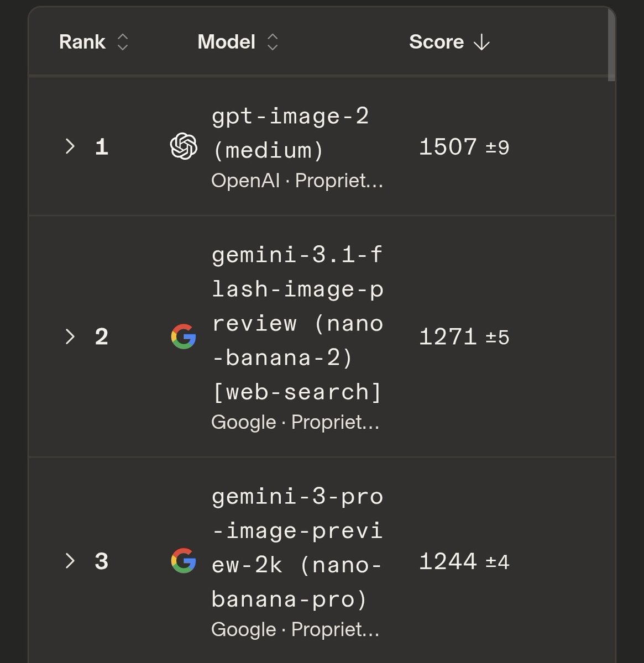The width and height of the screenshot is (644, 663).
Task: Click the Google logo in the nano-banana-2 row
Action: (x=184, y=336)
